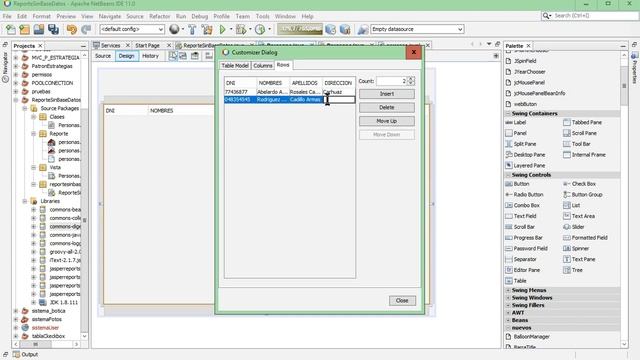The width and height of the screenshot is (640, 360).
Task: Click the report datasources icon beside the Empty datasource dropdown
Action: 363,29
